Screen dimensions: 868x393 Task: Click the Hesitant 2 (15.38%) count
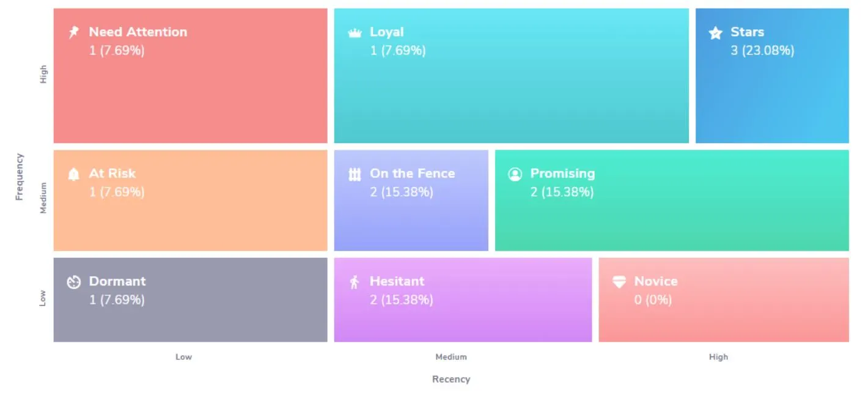click(401, 300)
